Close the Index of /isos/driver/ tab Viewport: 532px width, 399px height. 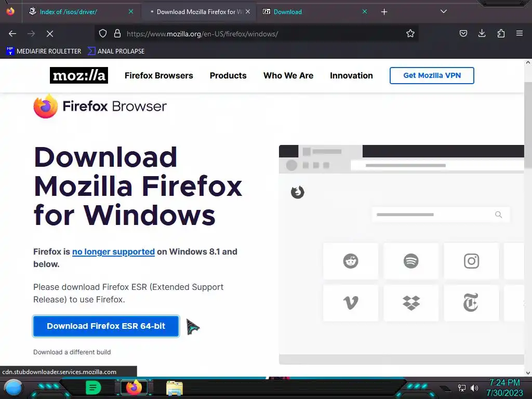click(131, 11)
